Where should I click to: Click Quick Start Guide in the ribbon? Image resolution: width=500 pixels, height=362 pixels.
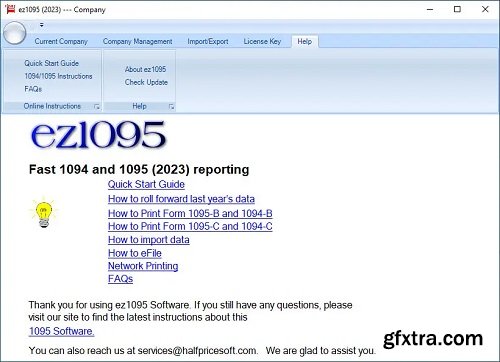coord(51,63)
